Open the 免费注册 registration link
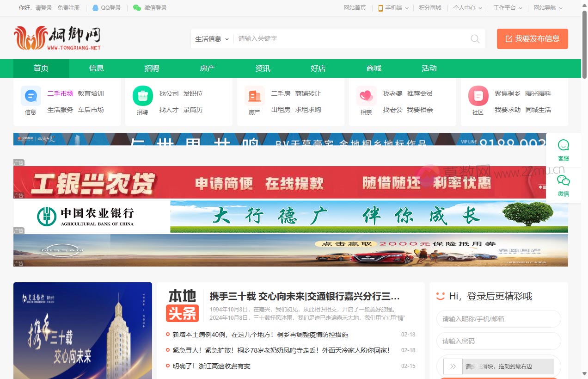 click(x=69, y=8)
